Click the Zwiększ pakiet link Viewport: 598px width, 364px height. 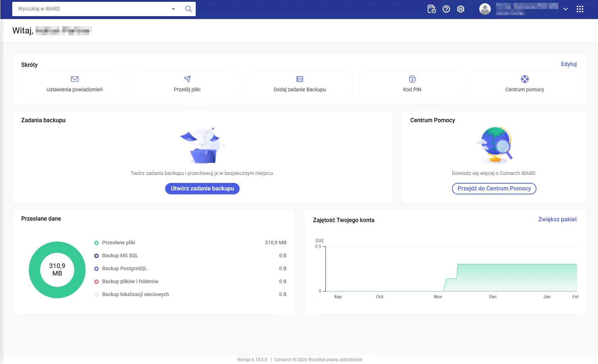coord(557,219)
